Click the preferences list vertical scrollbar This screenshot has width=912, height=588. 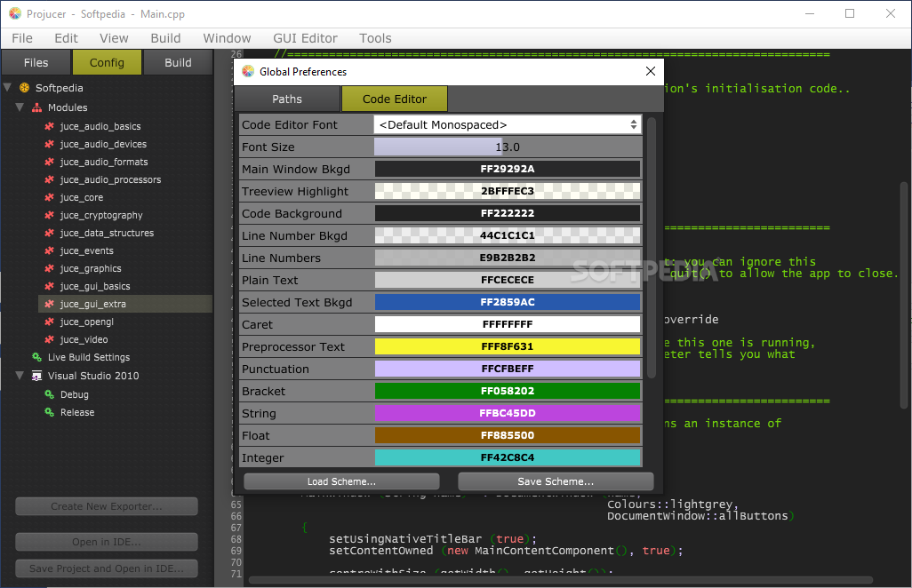(x=652, y=248)
